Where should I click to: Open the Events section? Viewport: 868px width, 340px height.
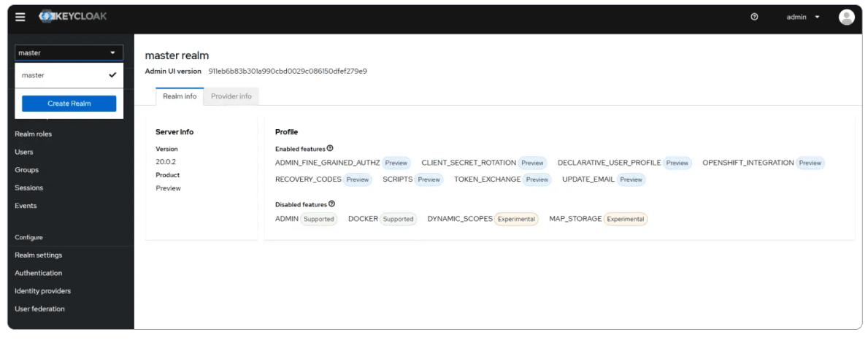tap(26, 206)
